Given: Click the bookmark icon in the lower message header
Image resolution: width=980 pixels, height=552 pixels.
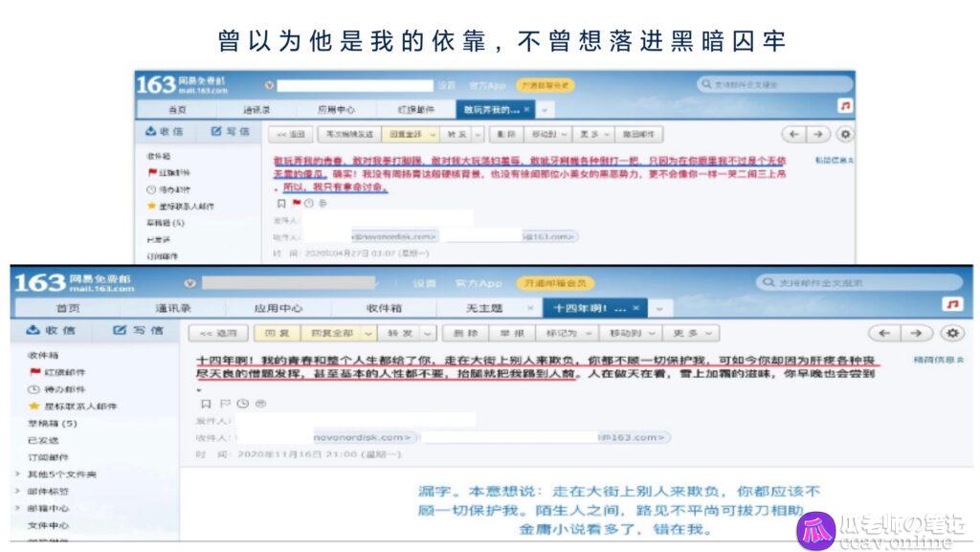Looking at the screenshot, I should tap(206, 404).
